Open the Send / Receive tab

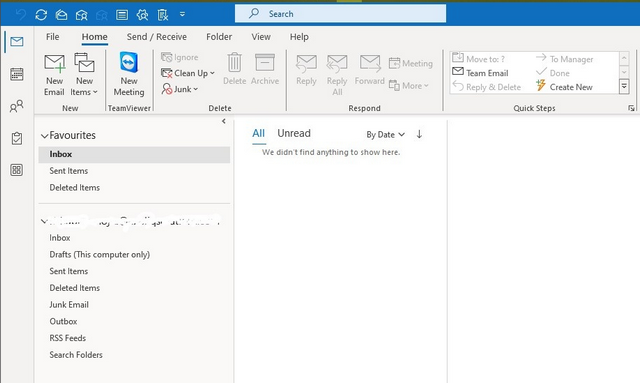click(x=157, y=37)
